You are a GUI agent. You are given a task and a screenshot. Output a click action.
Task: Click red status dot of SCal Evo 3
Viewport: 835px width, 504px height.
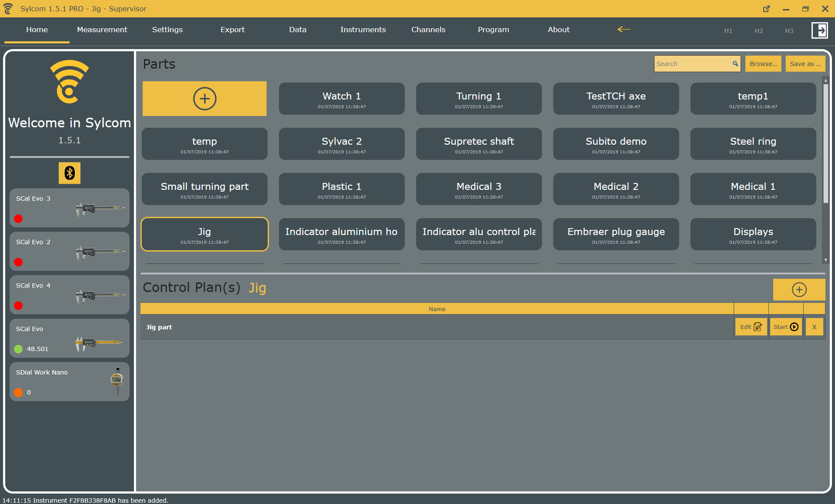point(18,219)
